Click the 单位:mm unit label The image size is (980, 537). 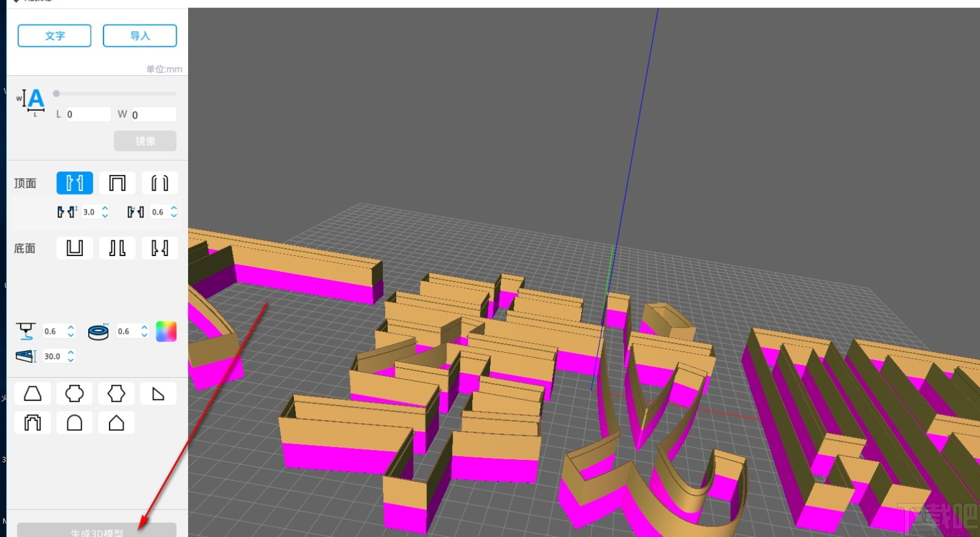pyautogui.click(x=164, y=69)
